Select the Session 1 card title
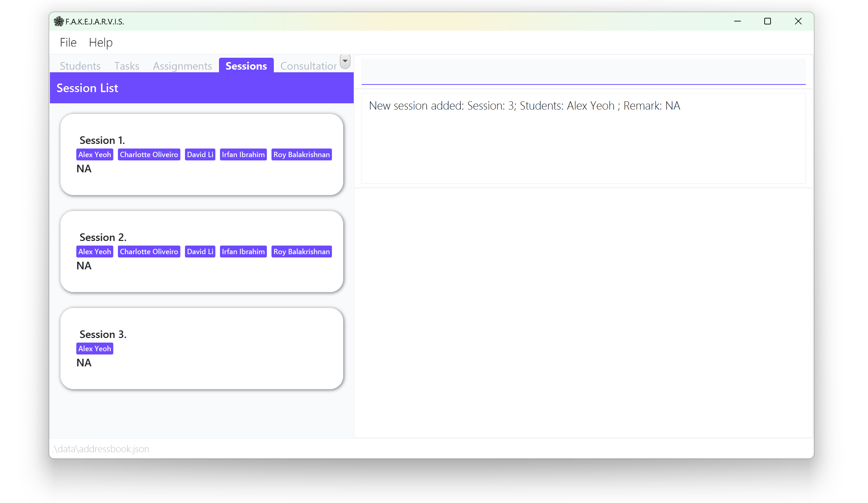Screen dimensions: 868x503 tap(102, 140)
